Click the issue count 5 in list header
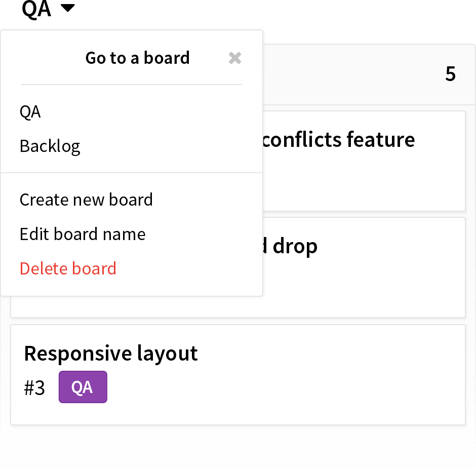This screenshot has width=476, height=471. pos(451,74)
